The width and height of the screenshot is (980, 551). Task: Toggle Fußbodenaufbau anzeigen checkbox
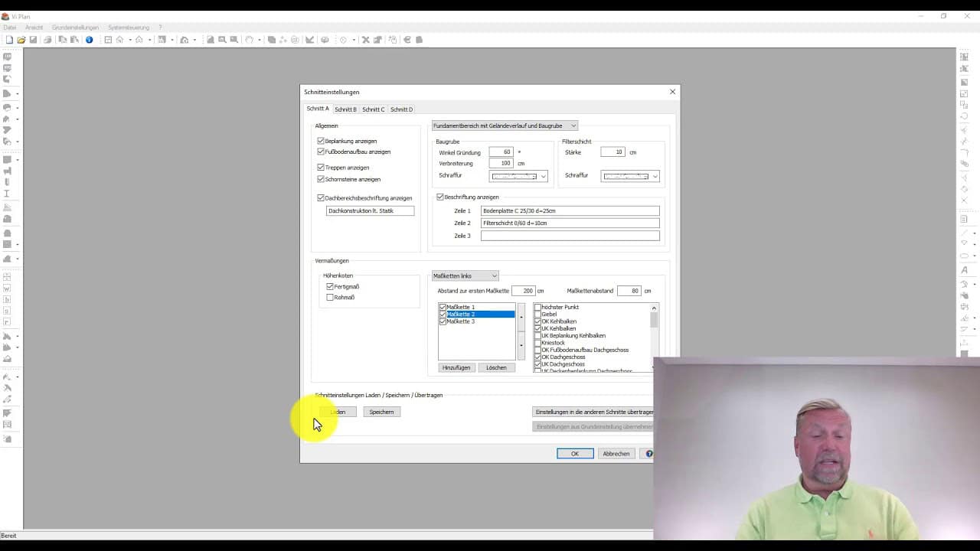tap(321, 152)
